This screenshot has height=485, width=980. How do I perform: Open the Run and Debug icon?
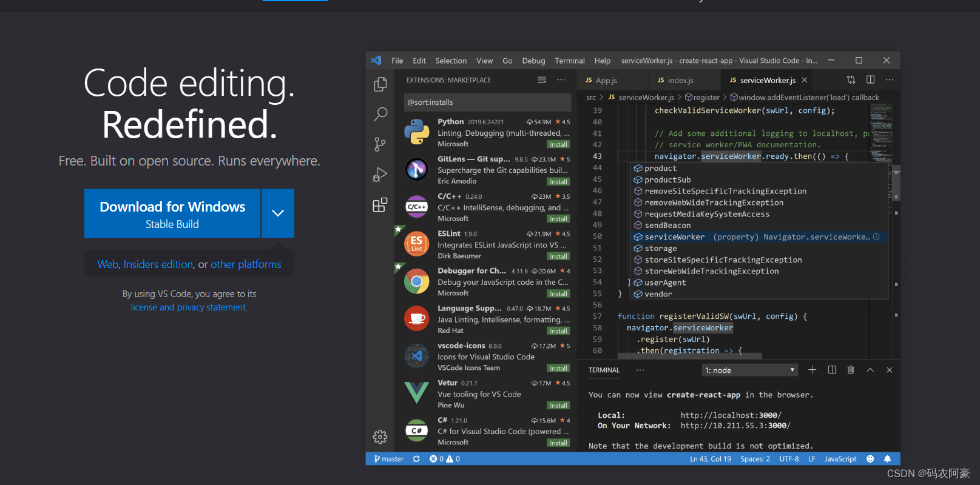380,175
